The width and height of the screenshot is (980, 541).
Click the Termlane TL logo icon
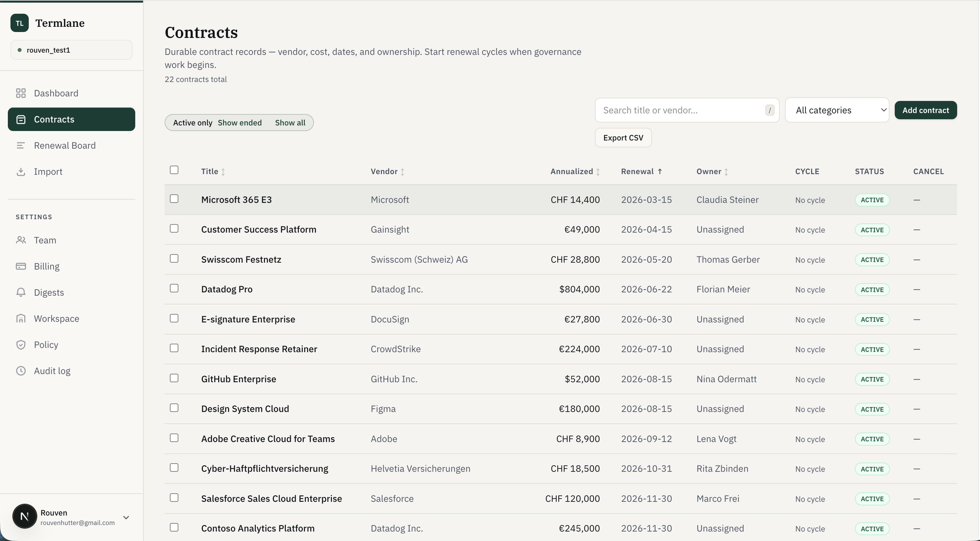[19, 23]
